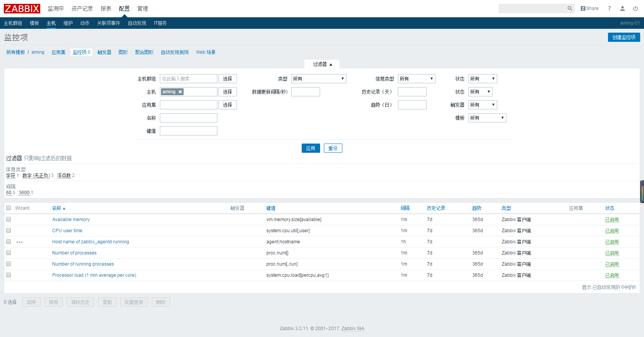Click the 重设 reset button

333,148
